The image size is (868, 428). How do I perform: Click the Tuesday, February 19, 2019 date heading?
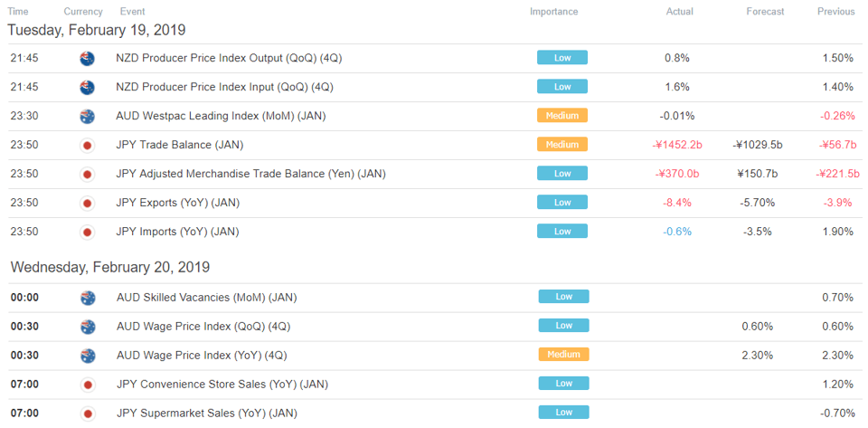pos(97,31)
